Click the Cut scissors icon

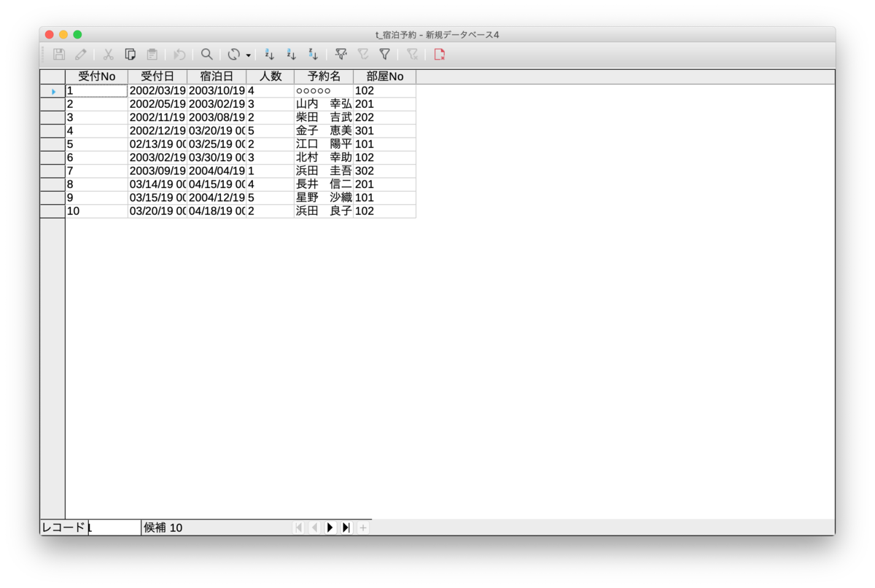tap(108, 54)
